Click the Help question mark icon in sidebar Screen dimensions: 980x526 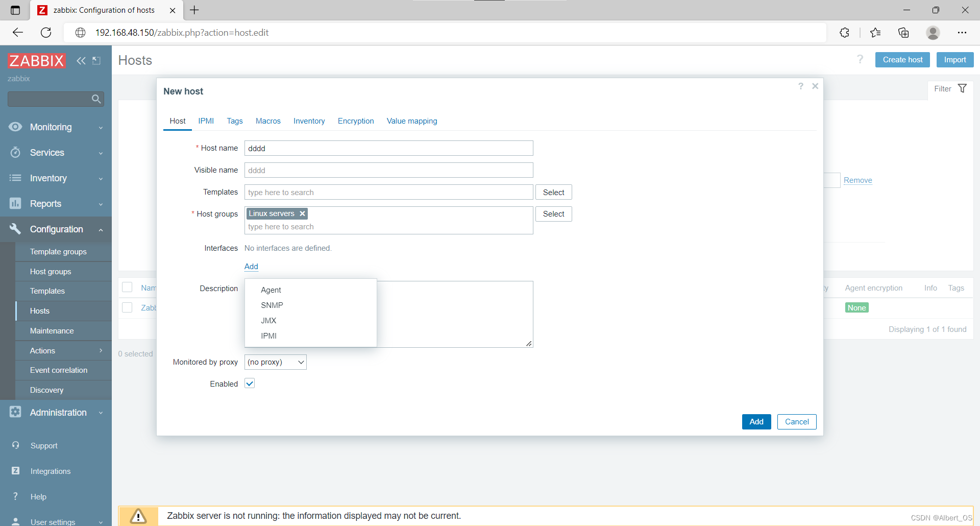pos(15,496)
